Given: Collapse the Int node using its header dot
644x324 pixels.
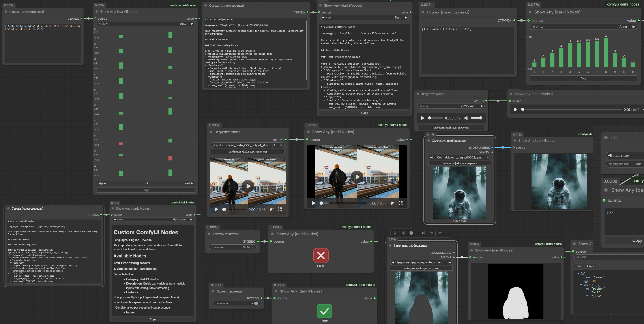Looking at the screenshot, I should 606,138.
